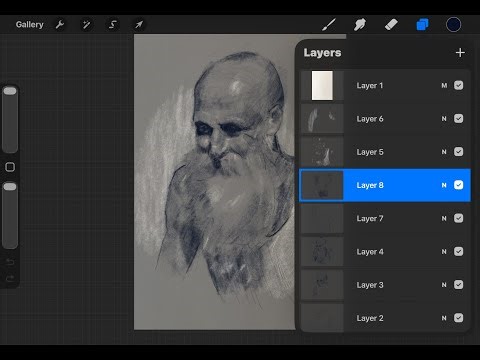Screen dimensions: 480x360
Task: Tap the square modify button in sidebar
Action: pyautogui.click(x=10, y=167)
